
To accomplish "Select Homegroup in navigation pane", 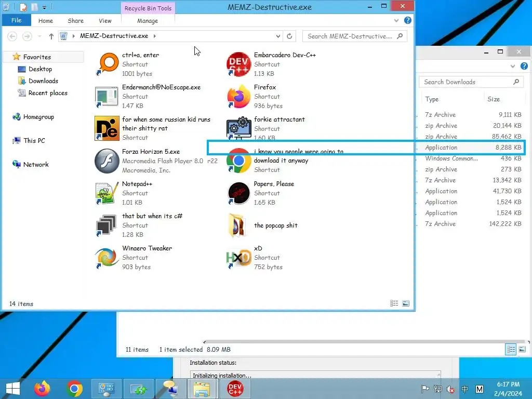I will 38,117.
